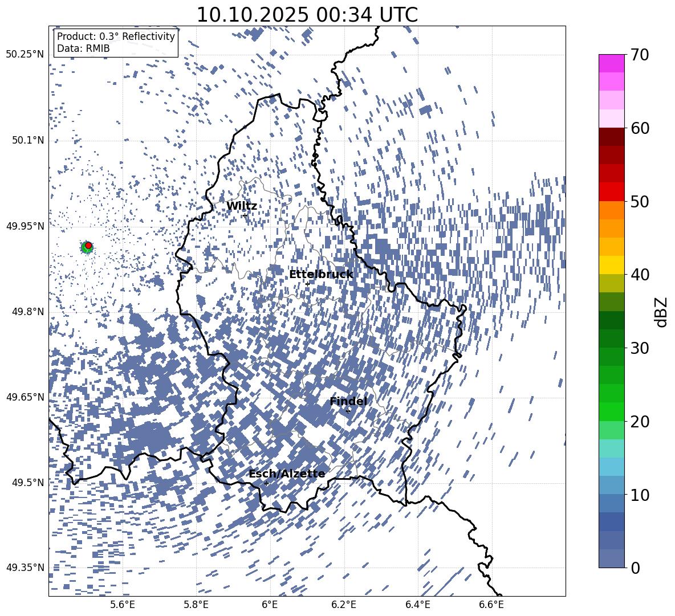Screen dimensions: 675x616
Task: Click the dBZ colorbar label
Action: tap(661, 312)
